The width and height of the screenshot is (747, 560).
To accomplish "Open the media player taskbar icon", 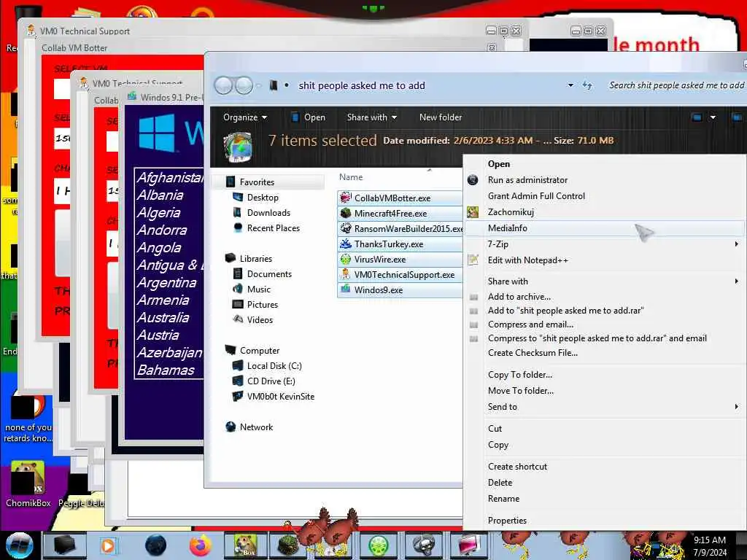I will pos(109,545).
